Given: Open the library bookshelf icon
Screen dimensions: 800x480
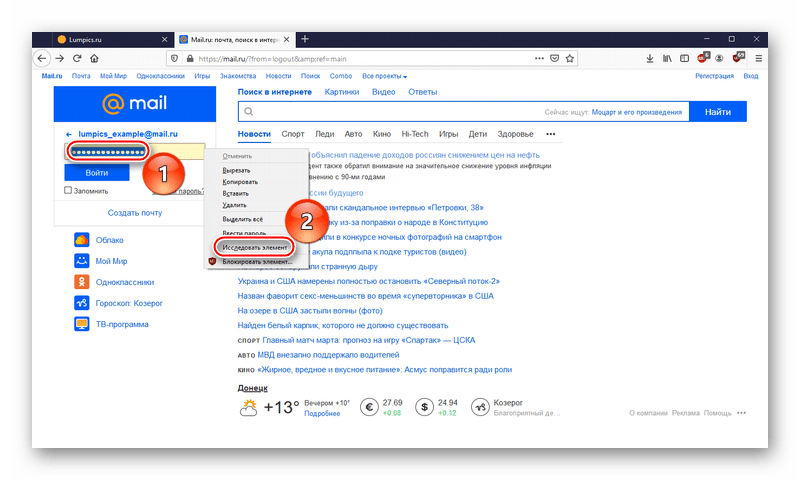Looking at the screenshot, I should [667, 59].
